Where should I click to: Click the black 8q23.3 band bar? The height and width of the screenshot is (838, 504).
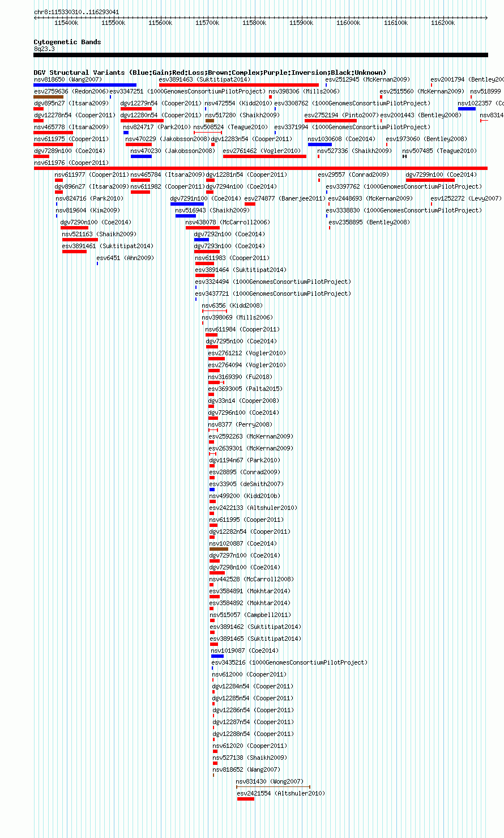(x=260, y=55)
